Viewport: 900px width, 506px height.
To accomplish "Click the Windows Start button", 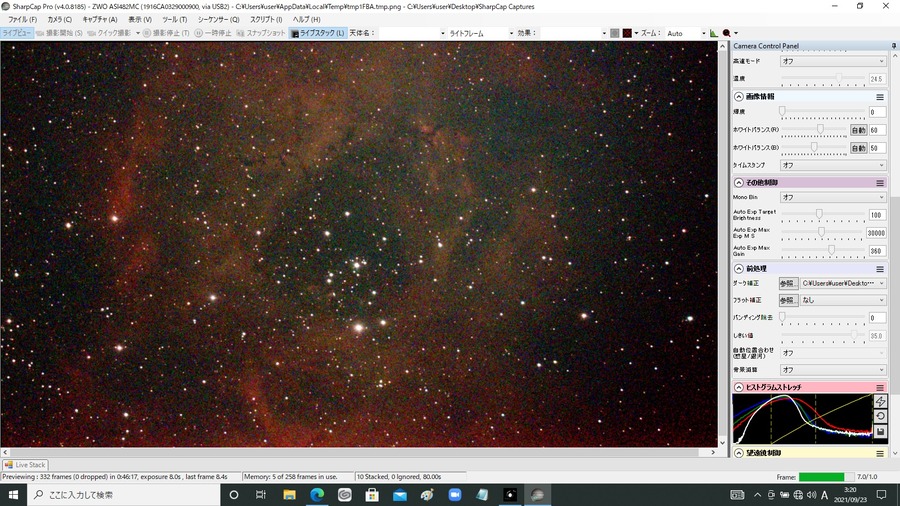I will (13, 495).
